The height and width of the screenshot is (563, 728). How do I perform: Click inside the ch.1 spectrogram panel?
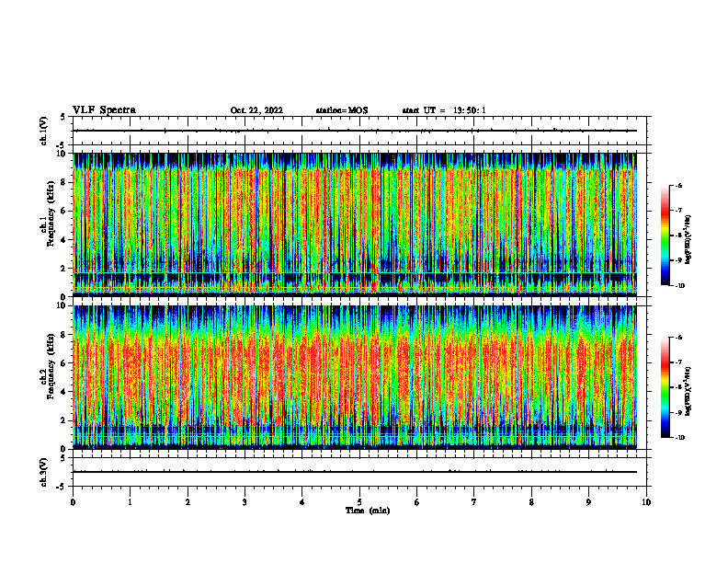click(355, 224)
